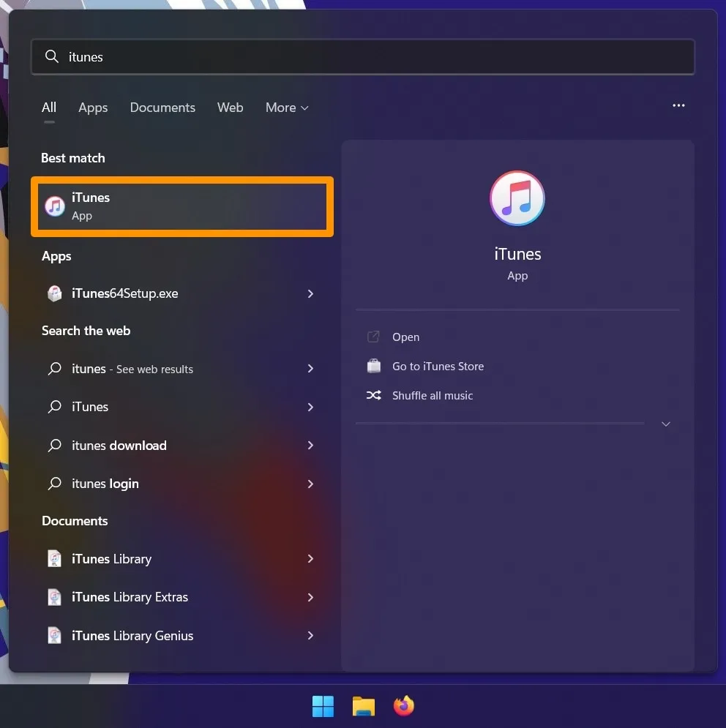Click the large iTunes logo in preview pane
The image size is (726, 728).
point(517,198)
